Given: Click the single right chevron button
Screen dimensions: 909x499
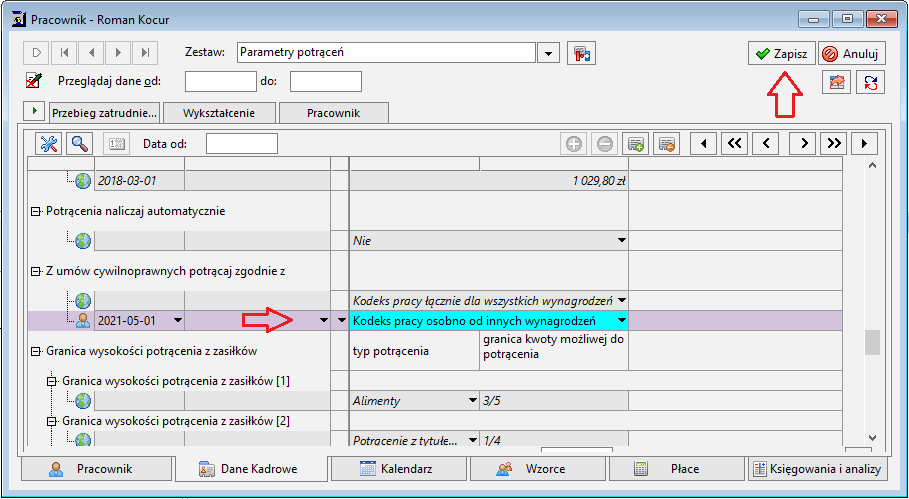Looking at the screenshot, I should point(803,144).
